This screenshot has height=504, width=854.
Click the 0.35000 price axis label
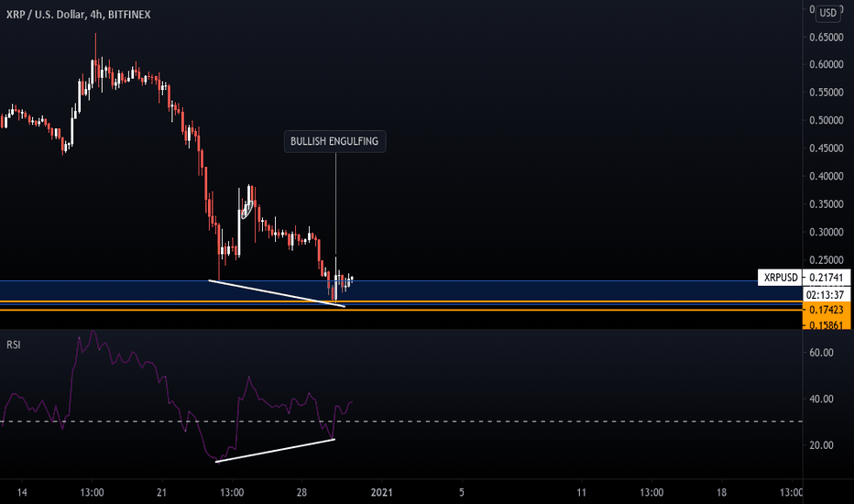click(827, 203)
